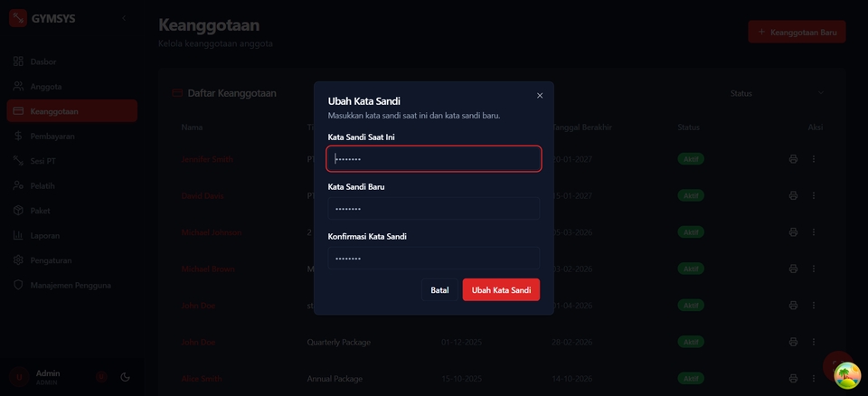
Task: Open the Anggota people icon
Action: pyautogui.click(x=18, y=87)
